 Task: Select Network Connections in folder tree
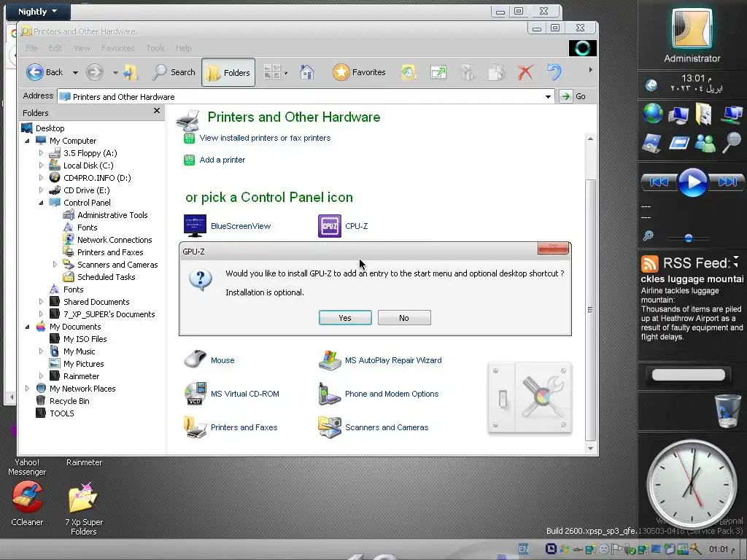click(115, 240)
